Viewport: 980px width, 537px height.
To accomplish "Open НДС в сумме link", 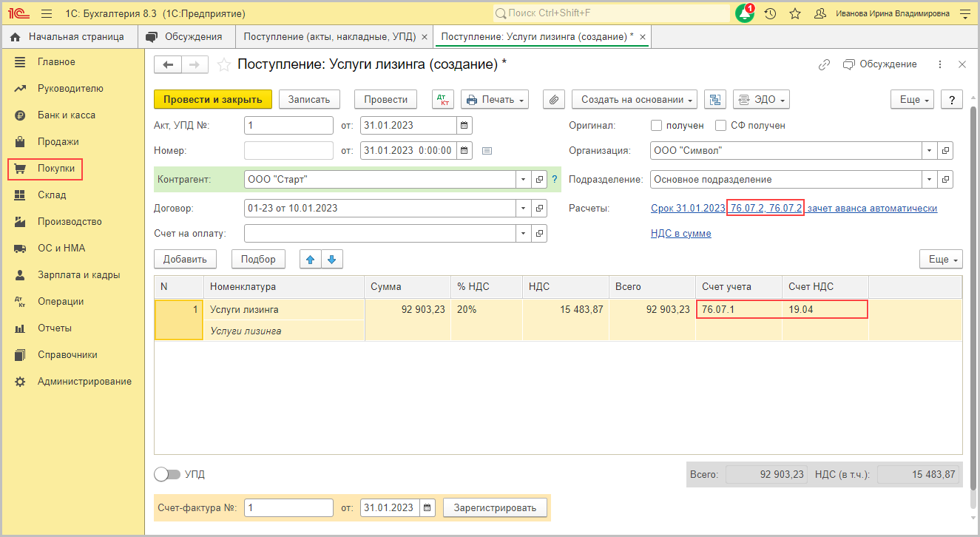I will tap(680, 233).
